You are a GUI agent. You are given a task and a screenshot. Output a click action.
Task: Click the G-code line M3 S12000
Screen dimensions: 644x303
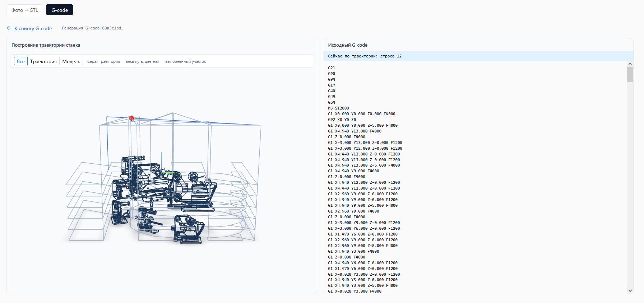(338, 108)
